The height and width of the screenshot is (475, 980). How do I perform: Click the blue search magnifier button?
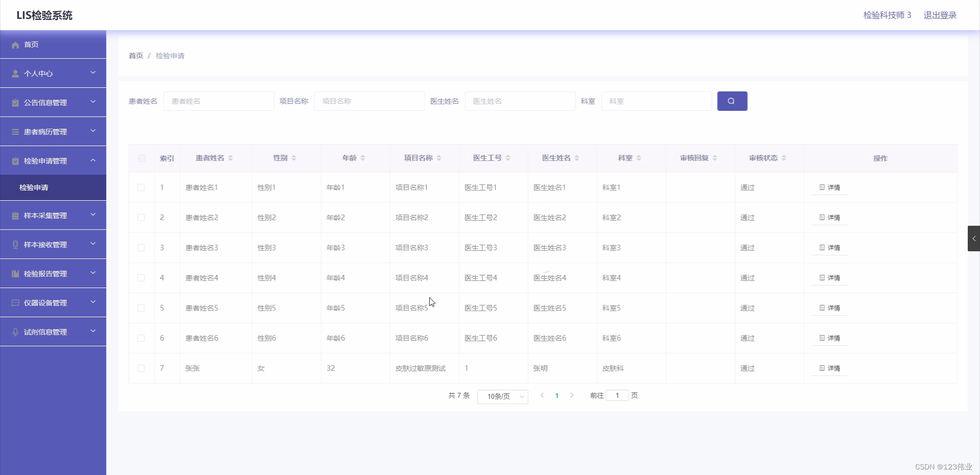[x=732, y=101]
